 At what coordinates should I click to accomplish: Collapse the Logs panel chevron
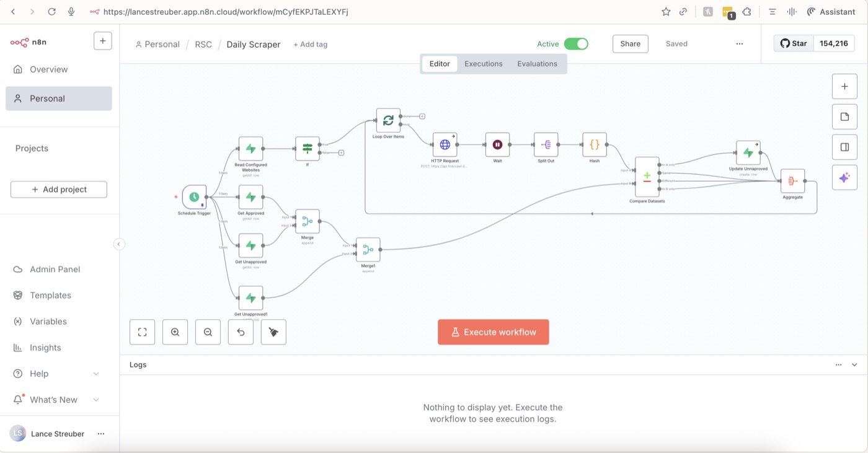[x=854, y=365]
